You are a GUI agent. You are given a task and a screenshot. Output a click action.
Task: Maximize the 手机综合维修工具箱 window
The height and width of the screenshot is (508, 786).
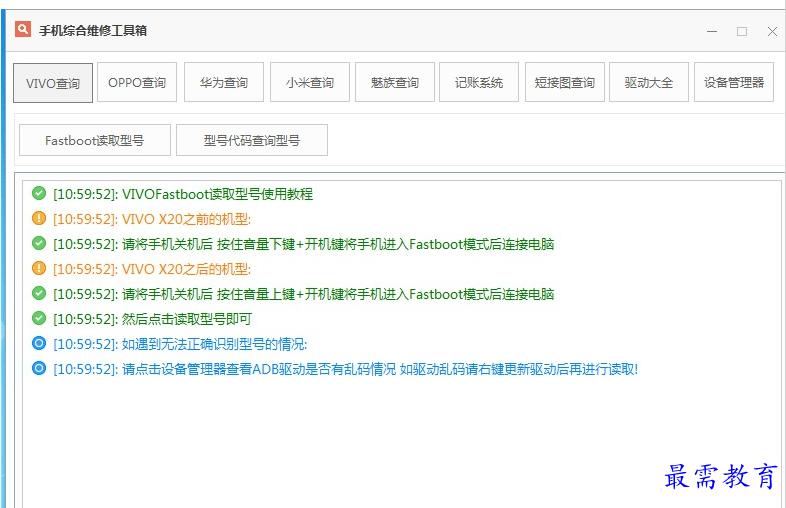742,31
